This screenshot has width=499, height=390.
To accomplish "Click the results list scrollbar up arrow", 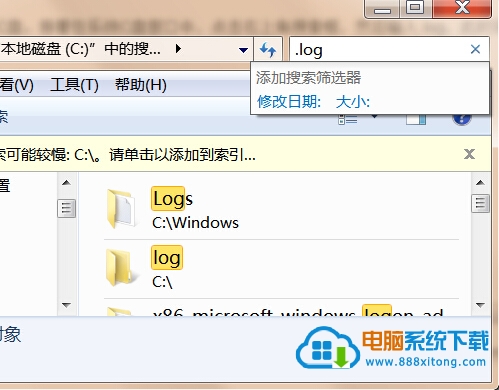I will (x=480, y=182).
